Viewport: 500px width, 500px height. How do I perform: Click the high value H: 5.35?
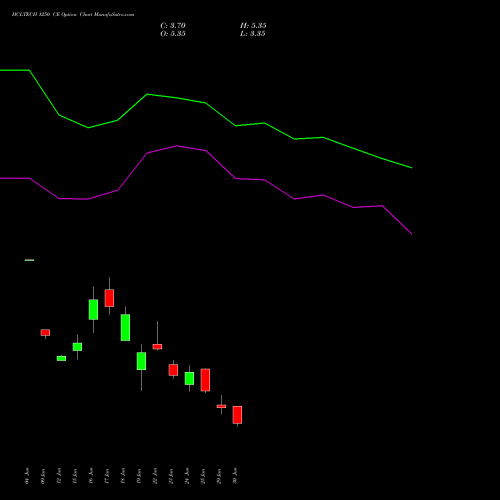[253, 26]
